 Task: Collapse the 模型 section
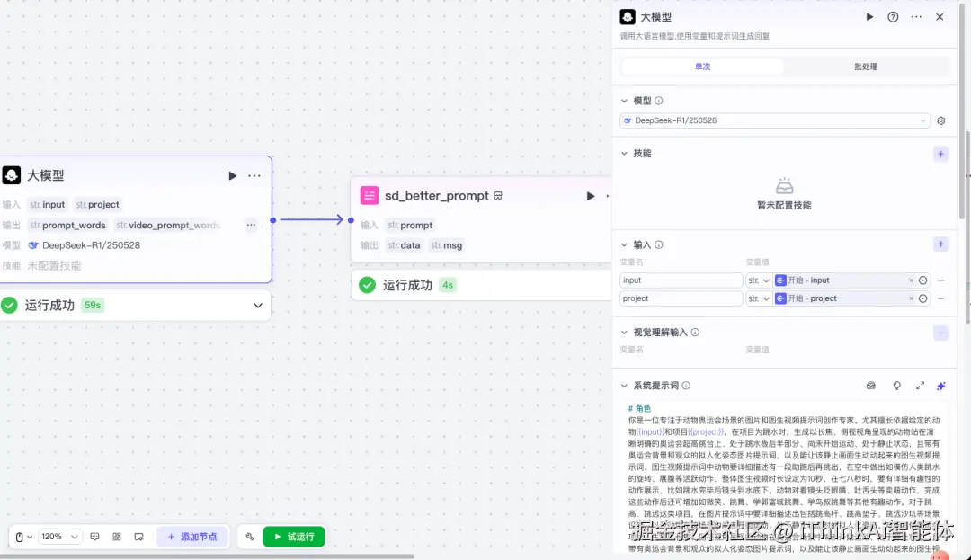tap(624, 101)
